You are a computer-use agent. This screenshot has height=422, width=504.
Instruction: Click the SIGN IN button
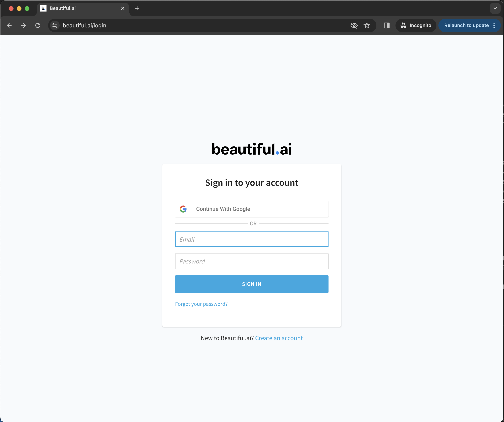pos(252,284)
